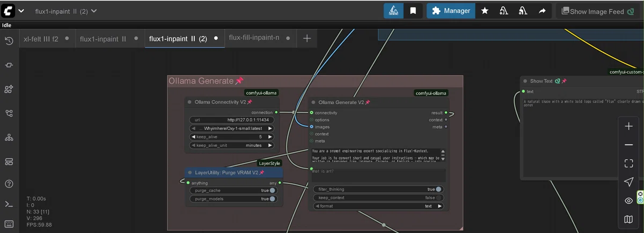The image size is (644, 233).
Task: Collapse the Purge VRAM V2 node via its dot
Action: coord(189,172)
